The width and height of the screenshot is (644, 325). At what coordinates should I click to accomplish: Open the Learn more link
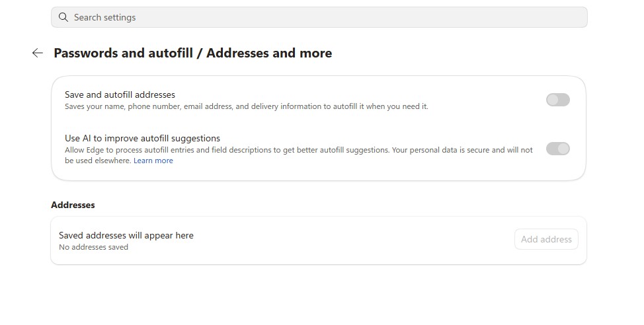[x=153, y=161]
